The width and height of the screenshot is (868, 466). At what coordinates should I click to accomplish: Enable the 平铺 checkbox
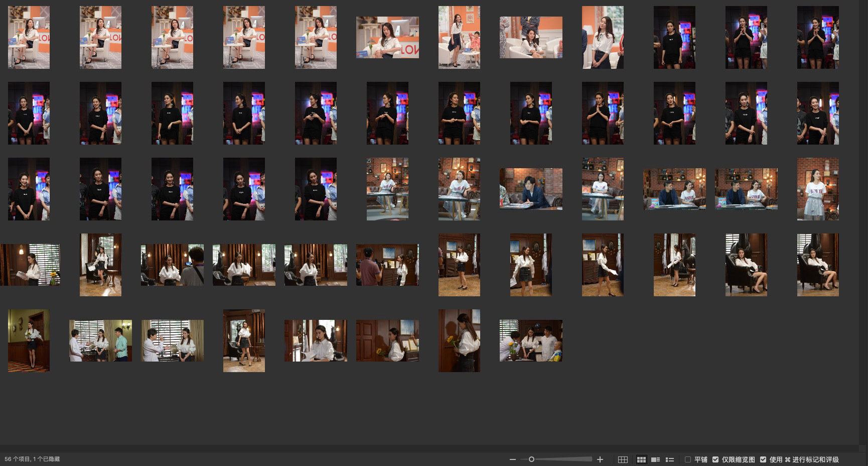pos(688,459)
